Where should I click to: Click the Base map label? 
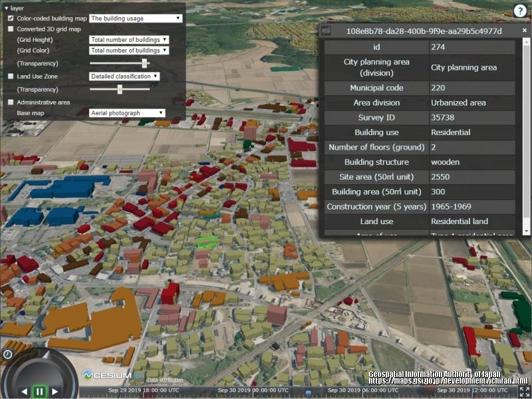(31, 113)
